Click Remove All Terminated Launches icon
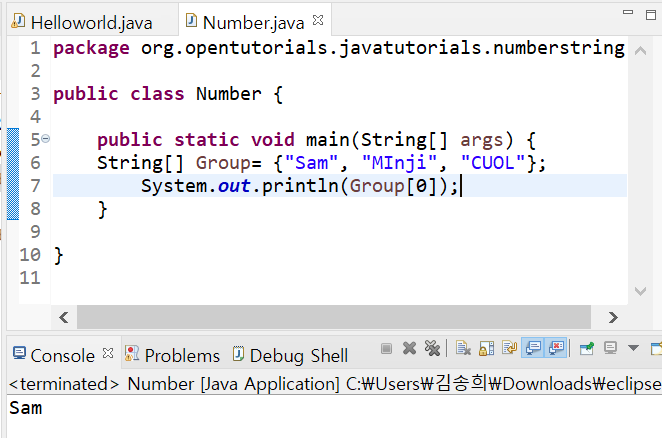 click(432, 348)
